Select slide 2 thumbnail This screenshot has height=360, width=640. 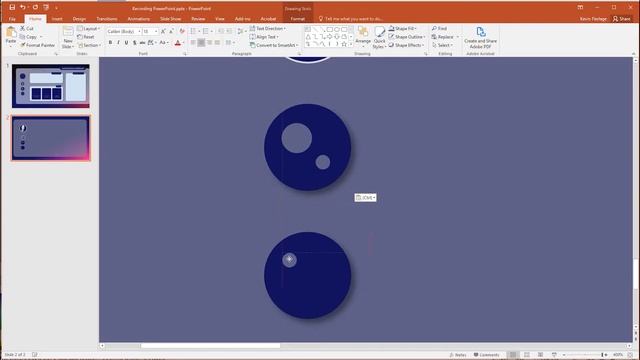tap(51, 138)
